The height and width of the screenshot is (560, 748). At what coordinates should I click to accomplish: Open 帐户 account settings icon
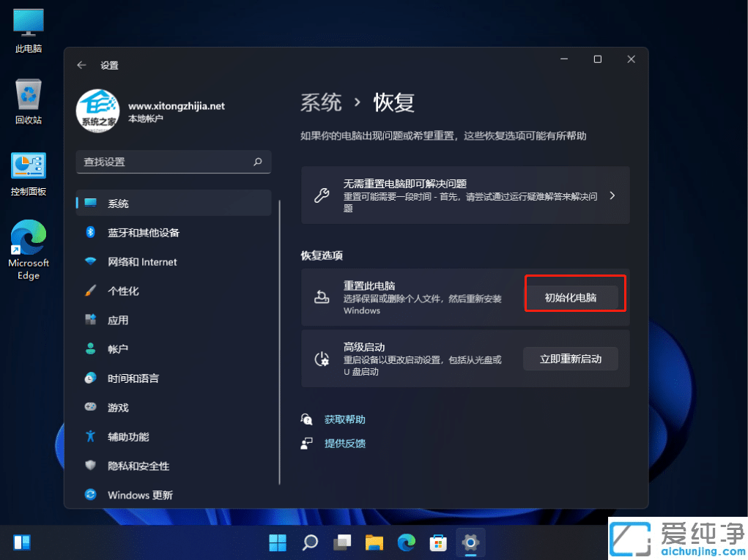coord(89,349)
